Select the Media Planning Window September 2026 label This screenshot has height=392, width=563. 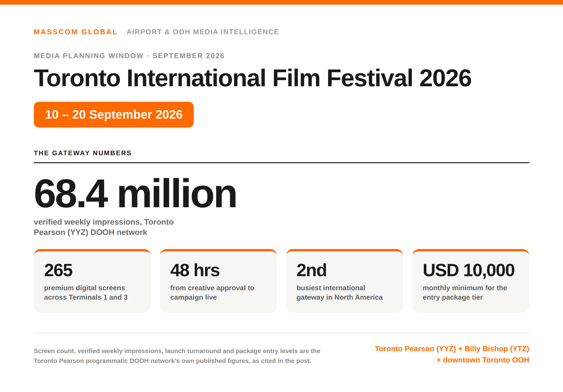point(129,56)
